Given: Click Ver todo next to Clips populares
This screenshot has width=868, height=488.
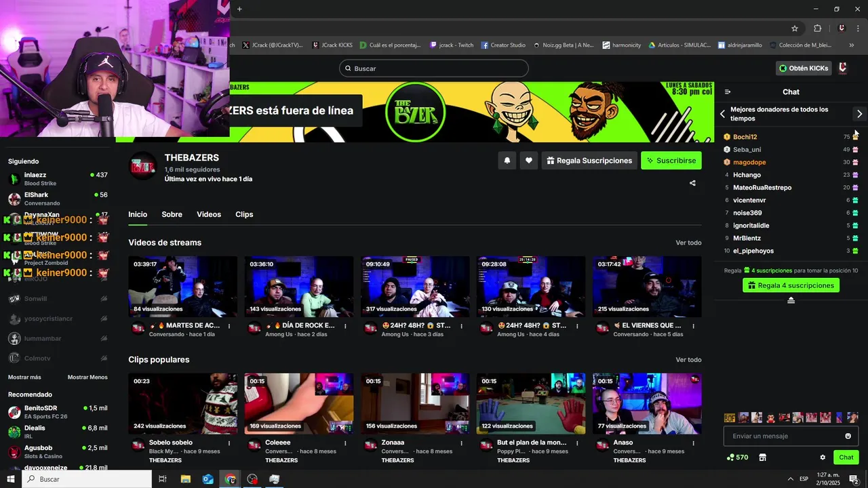Looking at the screenshot, I should click(688, 360).
